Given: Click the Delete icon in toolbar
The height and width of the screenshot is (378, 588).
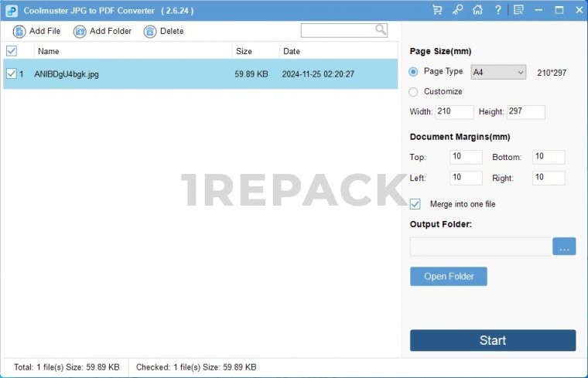Looking at the screenshot, I should coord(150,32).
